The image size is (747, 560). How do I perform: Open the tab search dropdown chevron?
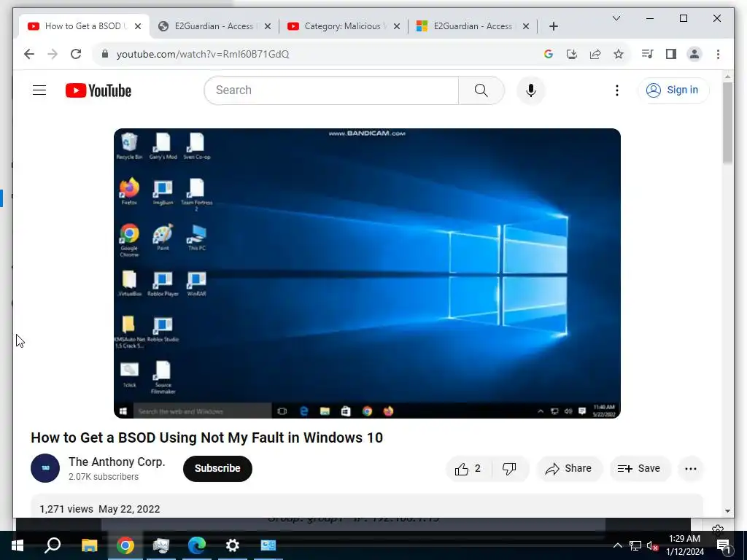[616, 18]
